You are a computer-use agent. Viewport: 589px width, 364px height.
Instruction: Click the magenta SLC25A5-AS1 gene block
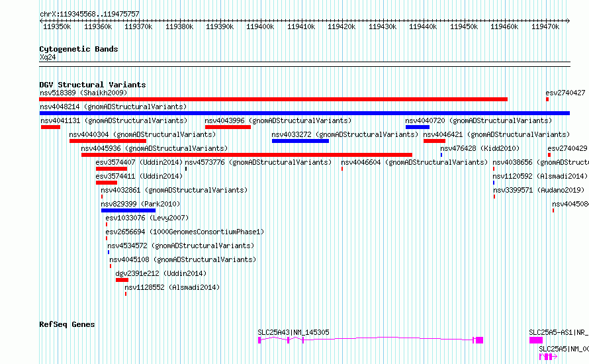536,340
